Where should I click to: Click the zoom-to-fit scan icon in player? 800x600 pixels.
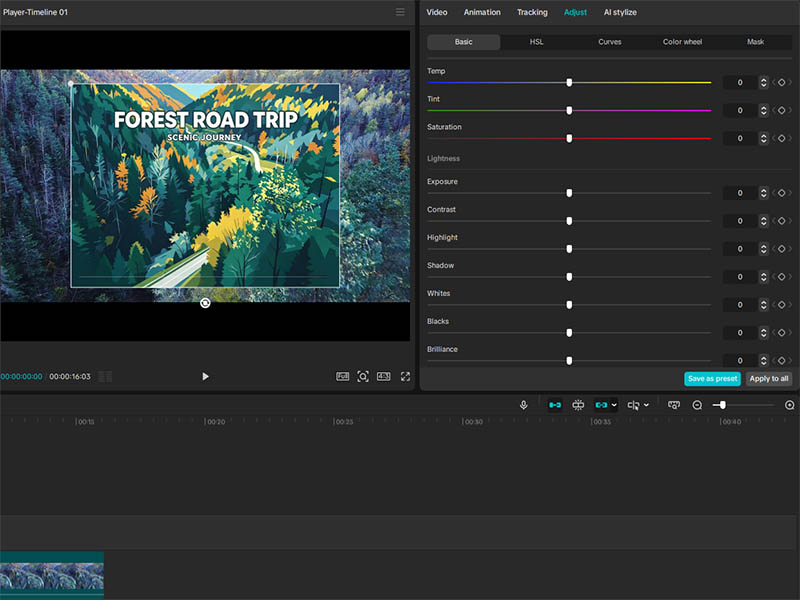(363, 377)
